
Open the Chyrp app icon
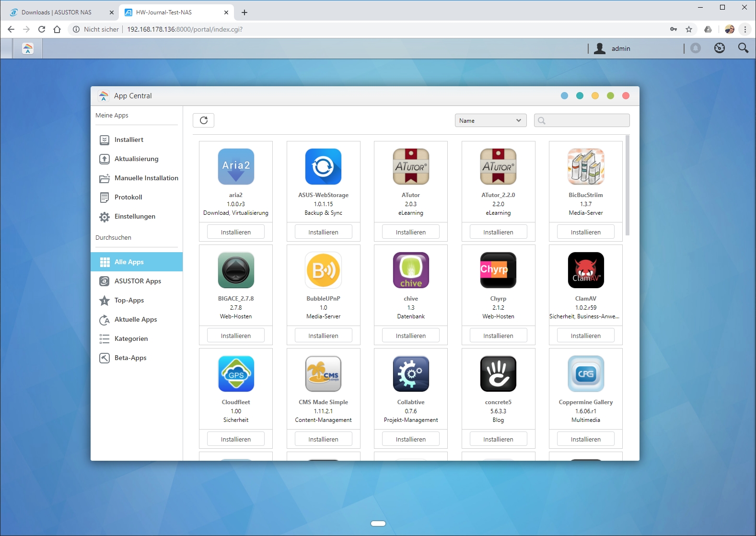click(498, 270)
